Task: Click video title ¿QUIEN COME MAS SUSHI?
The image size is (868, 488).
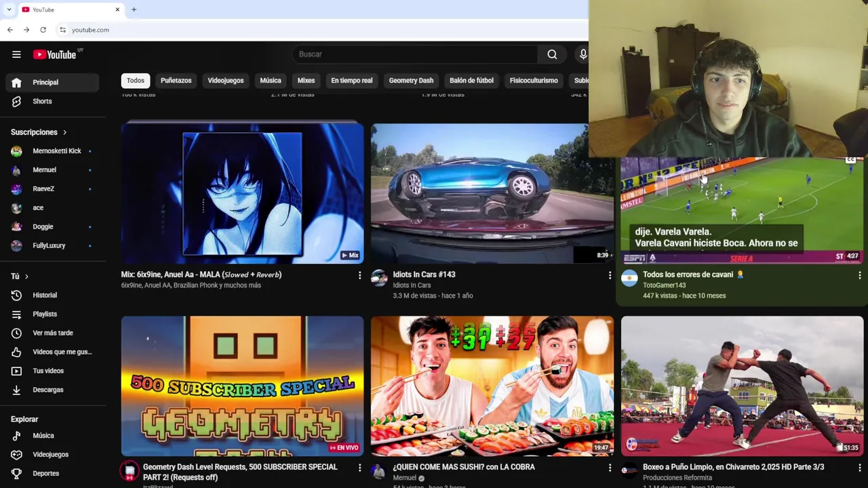Action: click(x=464, y=467)
